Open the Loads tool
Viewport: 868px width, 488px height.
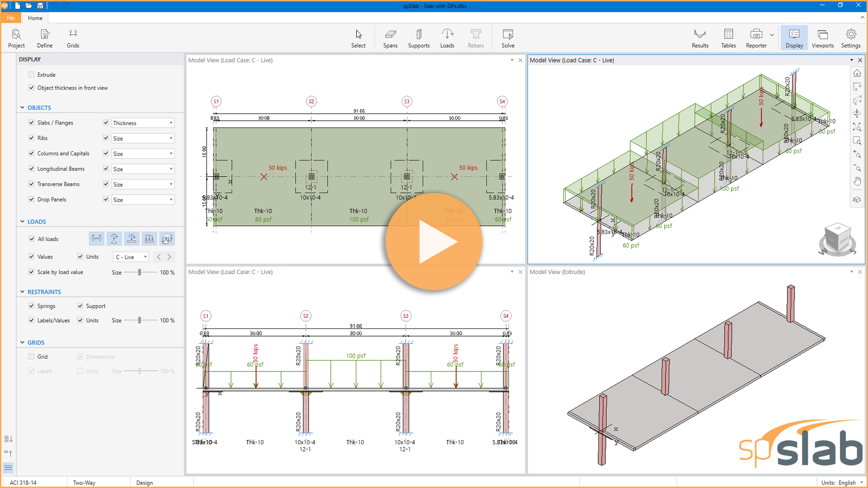coord(447,38)
